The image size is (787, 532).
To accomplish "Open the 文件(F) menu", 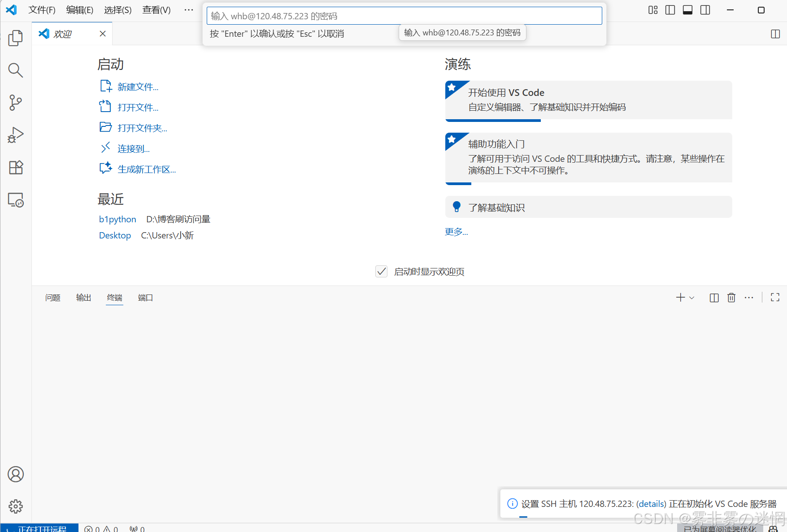I will coord(42,10).
